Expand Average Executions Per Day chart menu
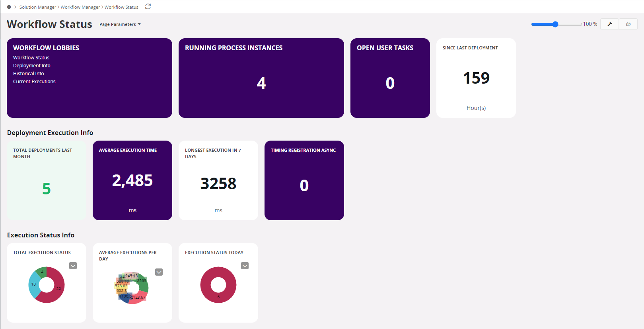The height and width of the screenshot is (329, 644). pos(159,272)
